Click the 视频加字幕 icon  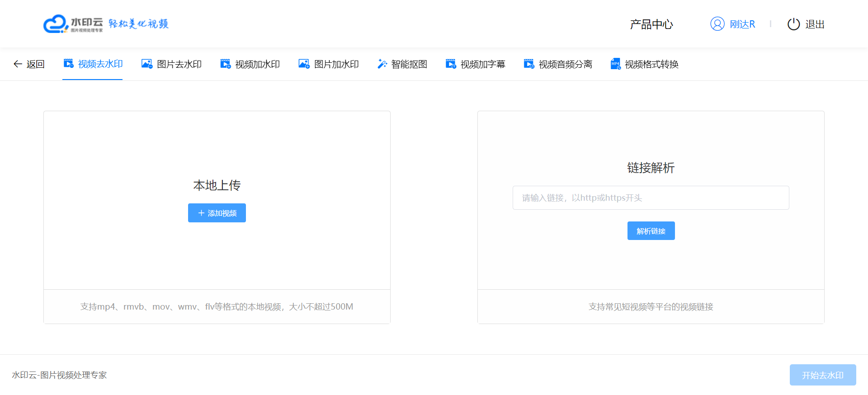[451, 64]
